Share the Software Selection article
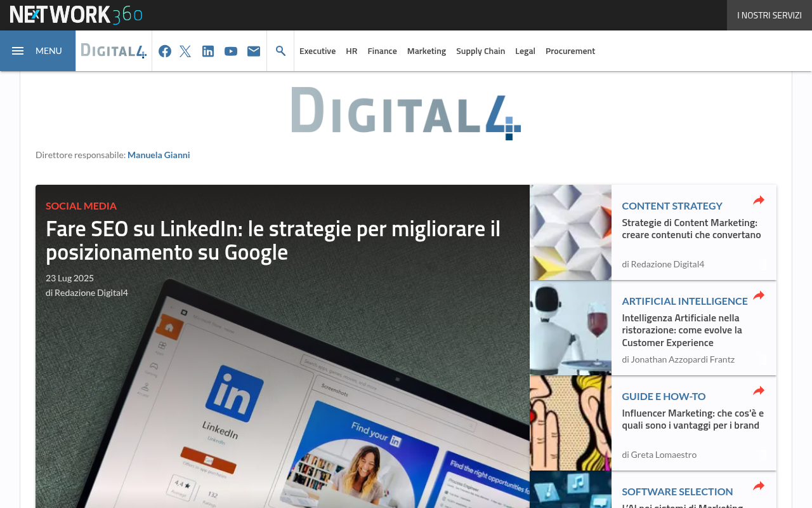Image resolution: width=812 pixels, height=508 pixels. coord(759,486)
